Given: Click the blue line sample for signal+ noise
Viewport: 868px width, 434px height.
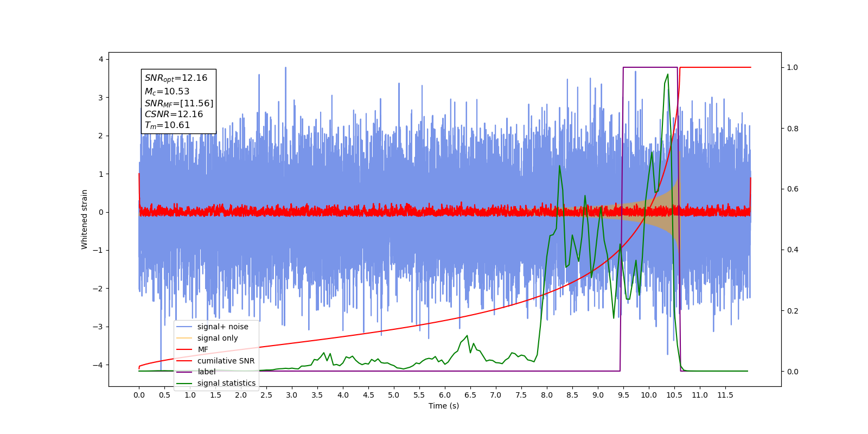Looking at the screenshot, I should 184,327.
